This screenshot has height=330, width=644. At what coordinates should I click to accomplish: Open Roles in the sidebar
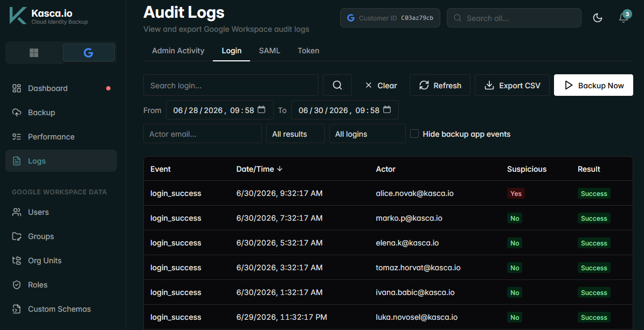point(61,285)
